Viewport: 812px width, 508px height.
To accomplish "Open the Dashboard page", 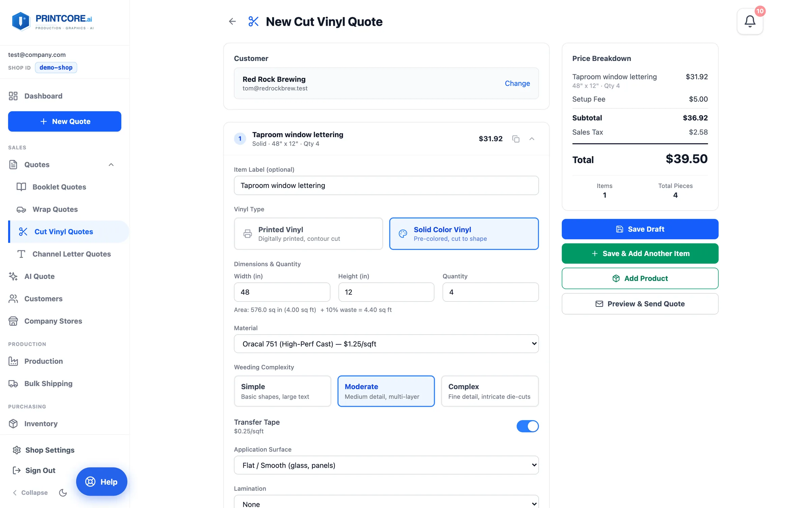I will pos(65,96).
